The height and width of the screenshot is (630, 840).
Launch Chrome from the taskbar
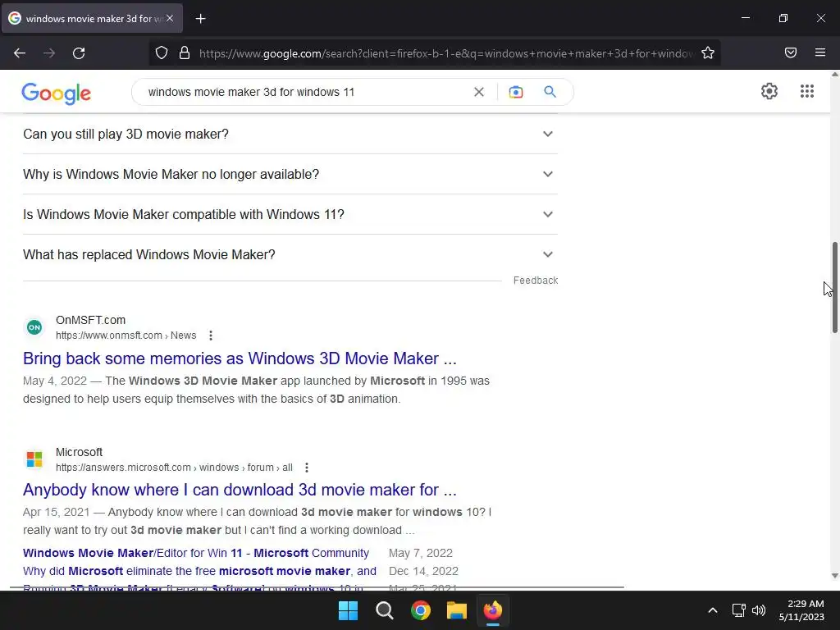click(x=421, y=610)
